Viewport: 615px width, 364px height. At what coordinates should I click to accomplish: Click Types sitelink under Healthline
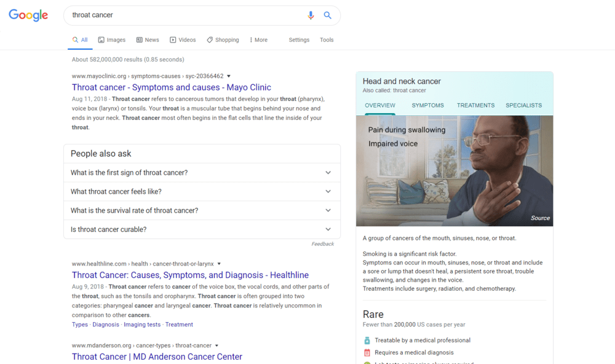79,325
